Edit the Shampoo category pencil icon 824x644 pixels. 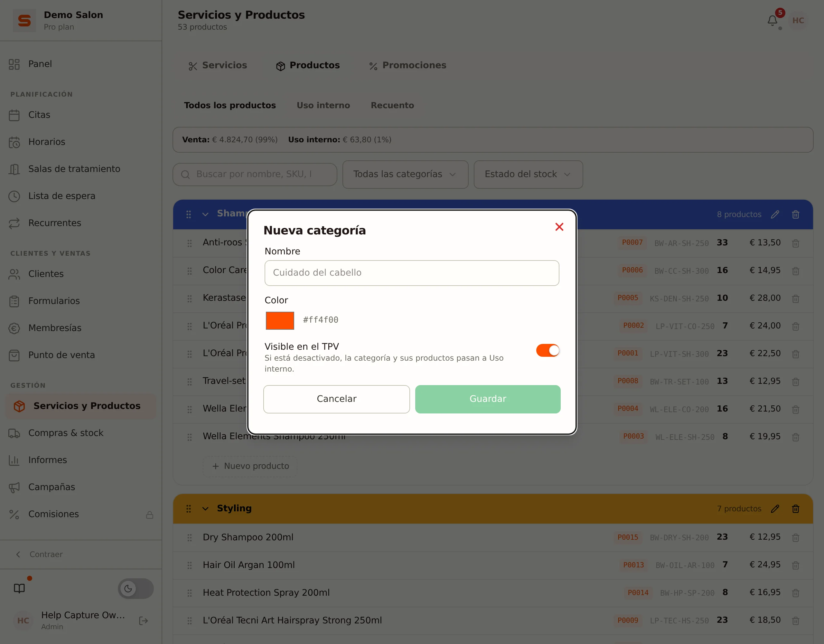(775, 214)
